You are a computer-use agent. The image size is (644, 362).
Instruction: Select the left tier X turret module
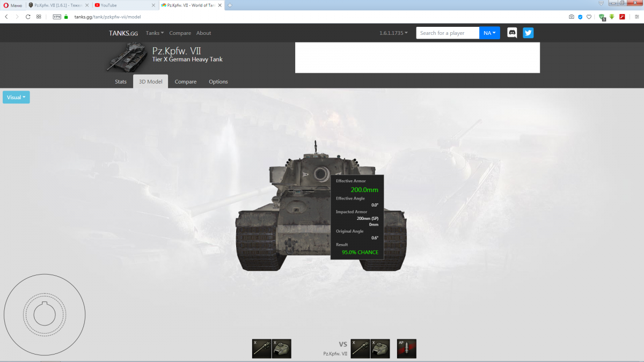(x=282, y=349)
